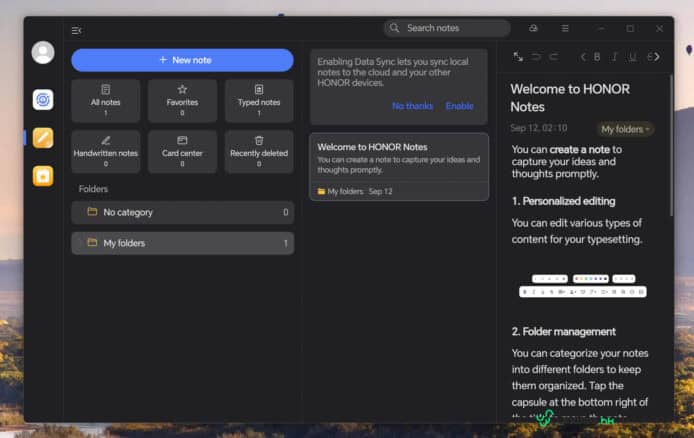Select the Notes pencil icon in the sidebar

pyautogui.click(x=43, y=138)
